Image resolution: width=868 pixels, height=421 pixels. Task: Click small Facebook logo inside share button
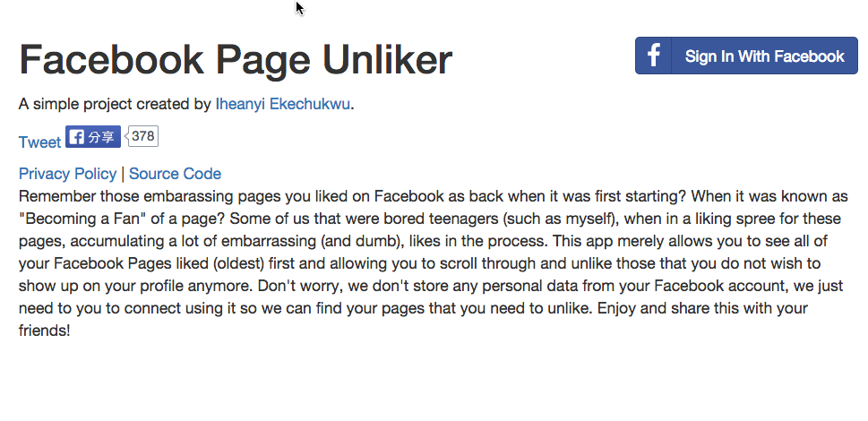coord(77,137)
